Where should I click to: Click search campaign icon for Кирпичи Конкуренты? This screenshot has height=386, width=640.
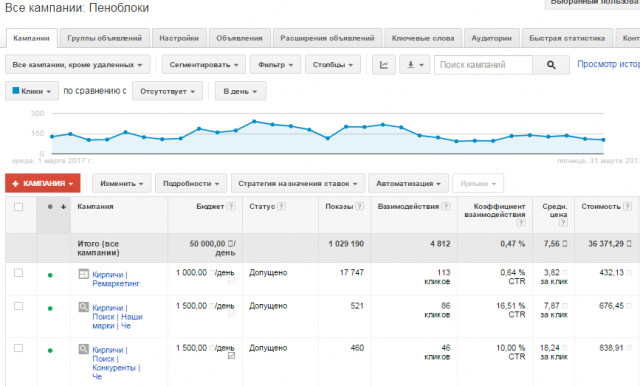point(83,349)
